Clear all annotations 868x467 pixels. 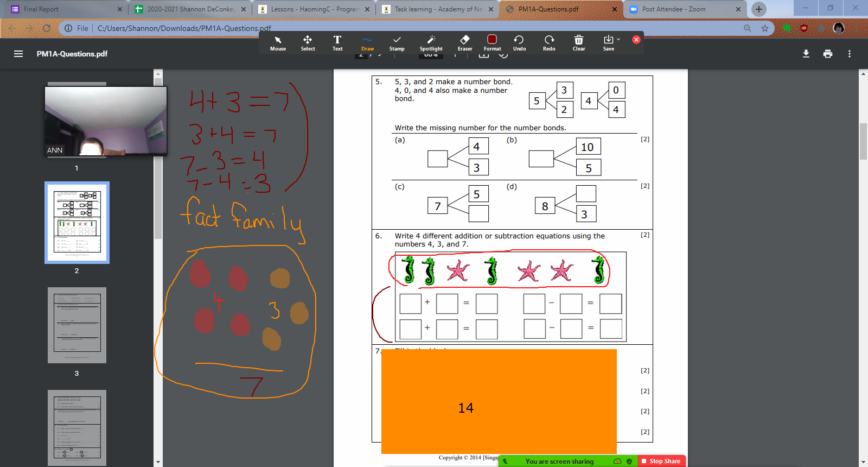(x=579, y=43)
